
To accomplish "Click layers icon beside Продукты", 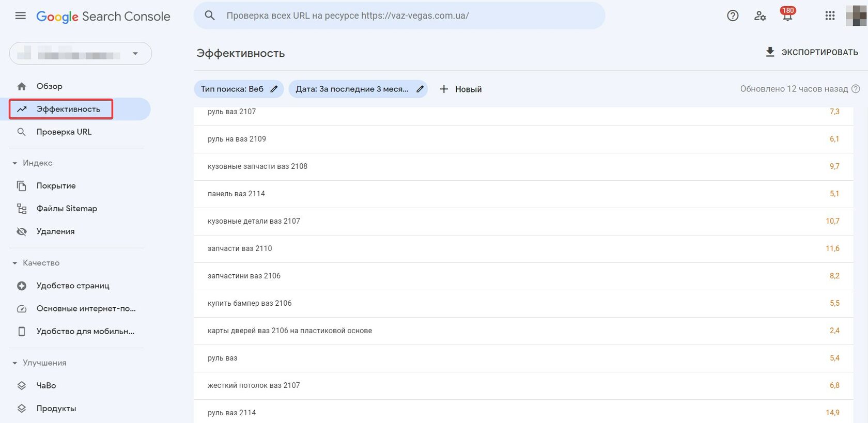I will tap(22, 409).
